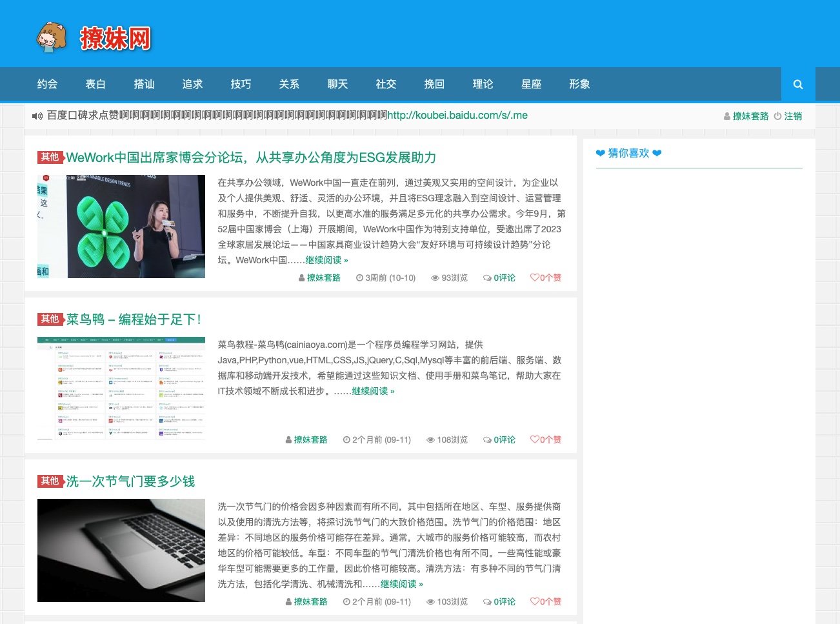Image resolution: width=840 pixels, height=624 pixels.
Task: Click 注销 to log out
Action: pos(793,116)
